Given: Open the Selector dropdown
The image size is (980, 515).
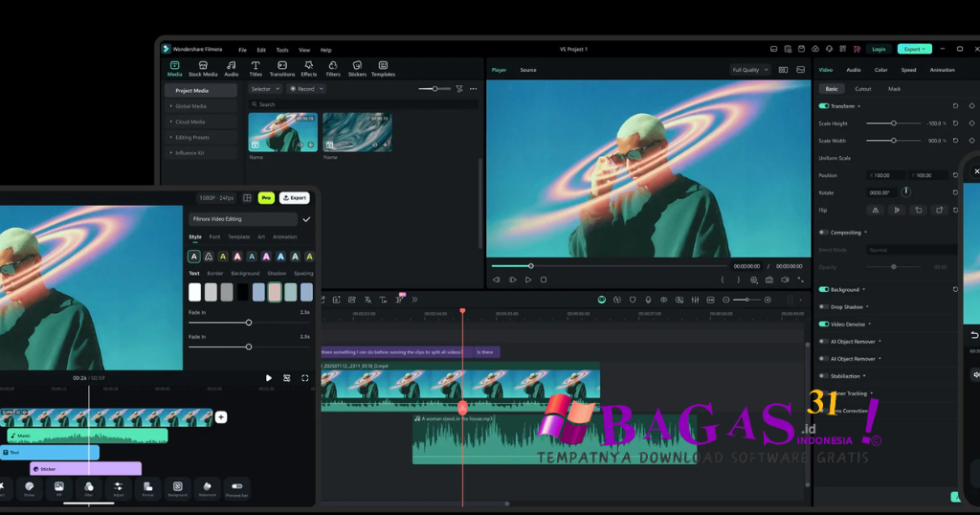Looking at the screenshot, I should pyautogui.click(x=265, y=89).
